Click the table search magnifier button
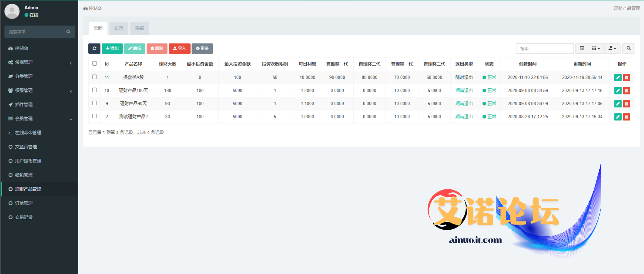 coord(629,48)
